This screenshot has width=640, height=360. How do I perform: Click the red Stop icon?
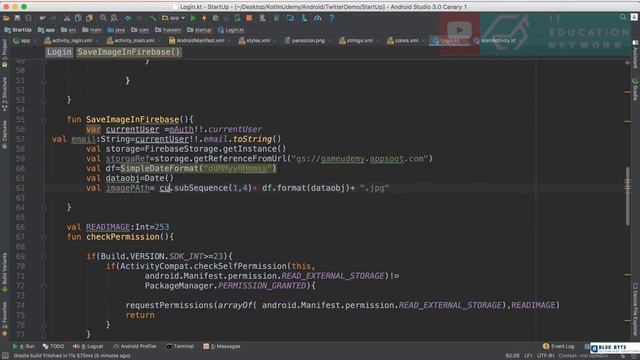tap(249, 18)
